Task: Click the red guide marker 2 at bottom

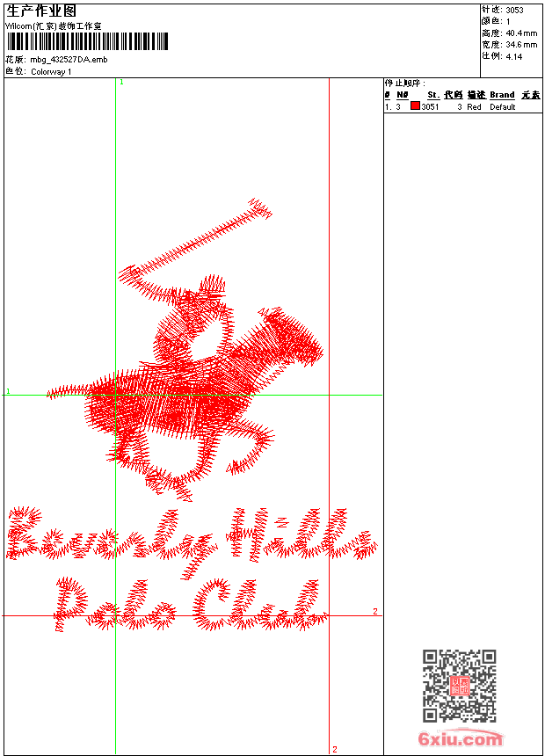Action: 335,749
